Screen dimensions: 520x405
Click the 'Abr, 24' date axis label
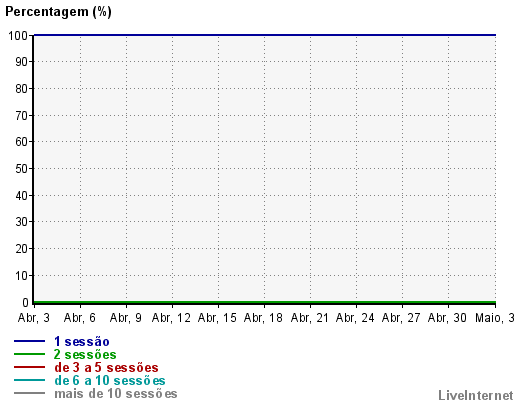(x=355, y=318)
